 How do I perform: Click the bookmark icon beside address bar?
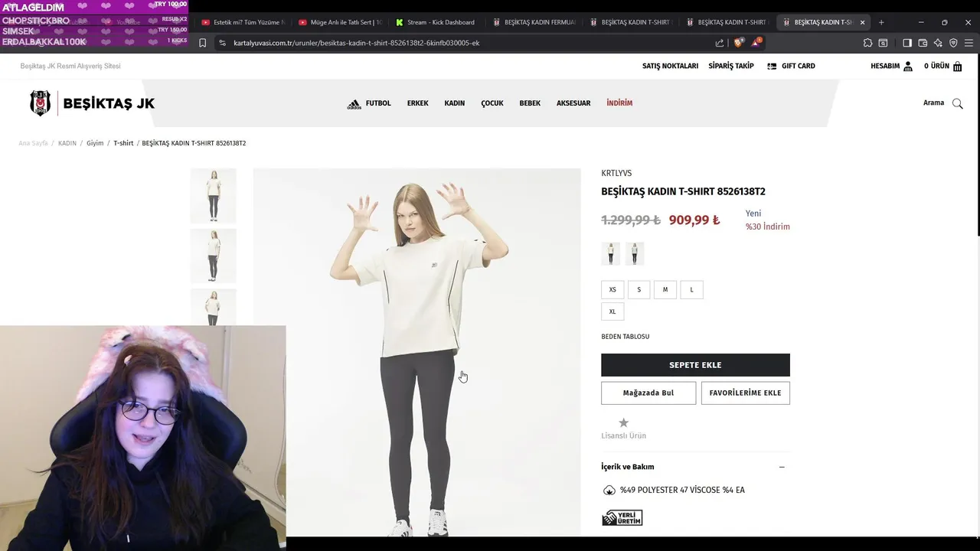[x=202, y=43]
